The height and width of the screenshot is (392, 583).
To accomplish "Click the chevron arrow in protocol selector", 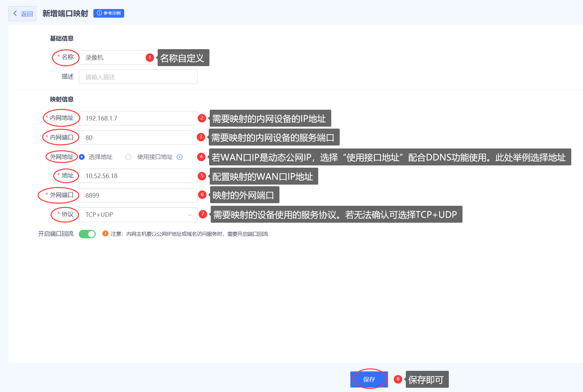I will point(190,215).
